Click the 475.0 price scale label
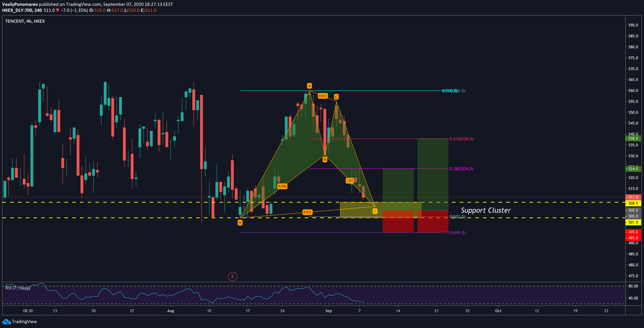The width and height of the screenshot is (644, 328). pyautogui.click(x=633, y=276)
